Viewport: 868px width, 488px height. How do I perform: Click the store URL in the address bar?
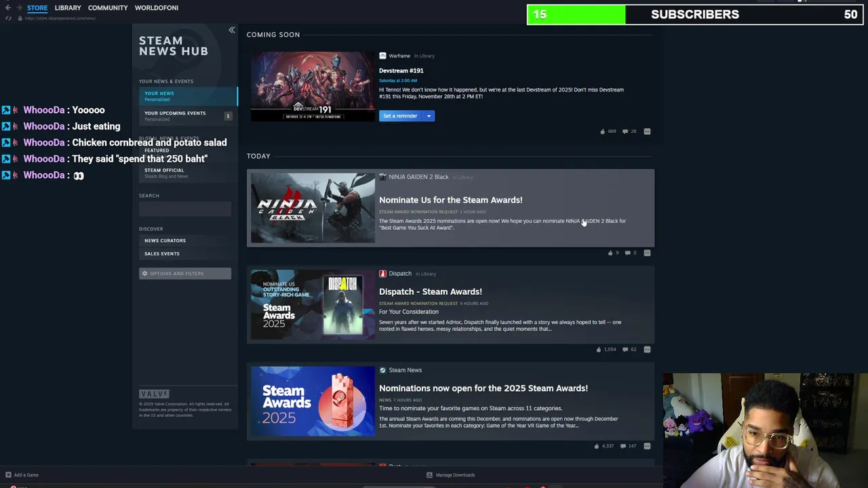(60, 18)
